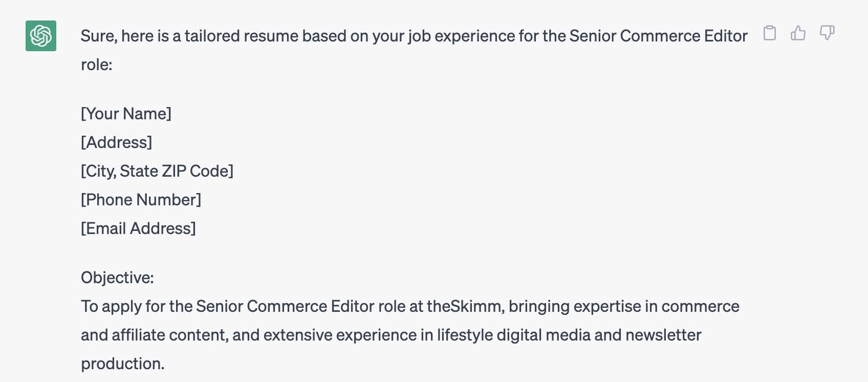Click the word "newsletter" in the objective
Image resolution: width=868 pixels, height=382 pixels.
coord(663,335)
